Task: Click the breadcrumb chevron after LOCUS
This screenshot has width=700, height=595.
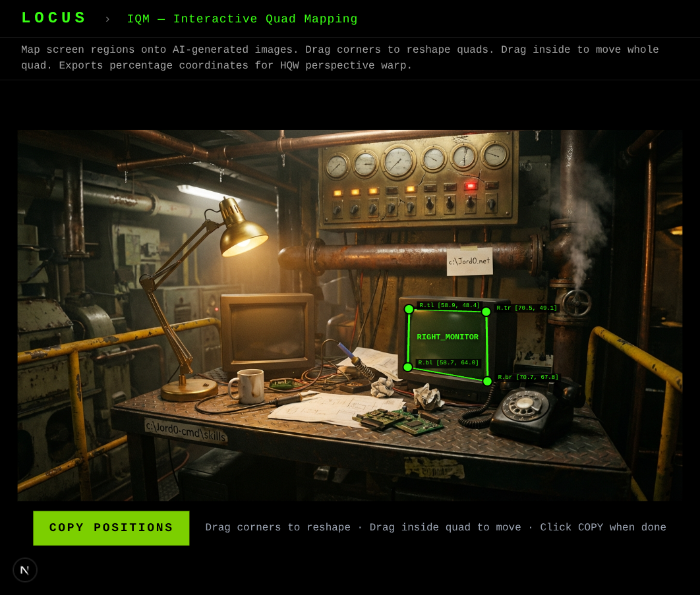Action: (x=107, y=19)
